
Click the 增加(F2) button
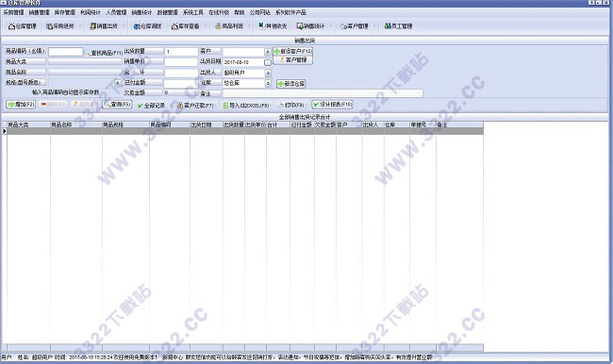tap(21, 105)
